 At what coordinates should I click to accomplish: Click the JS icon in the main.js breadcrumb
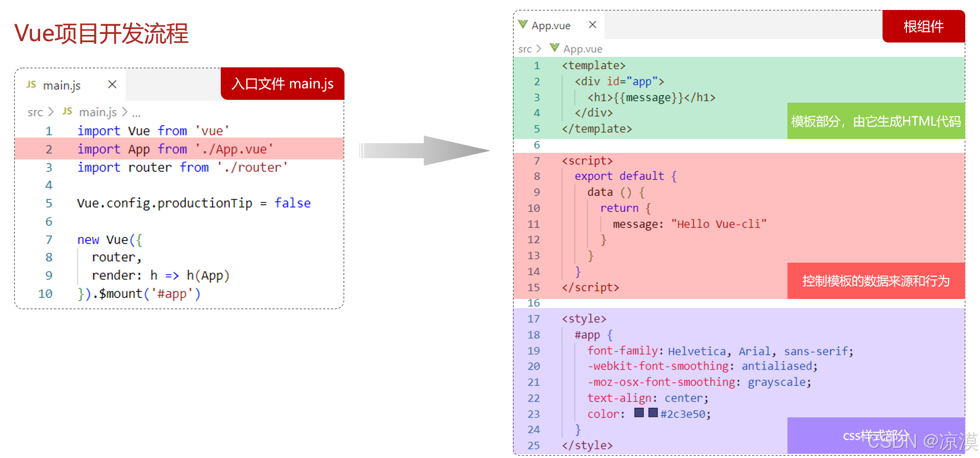click(x=67, y=112)
